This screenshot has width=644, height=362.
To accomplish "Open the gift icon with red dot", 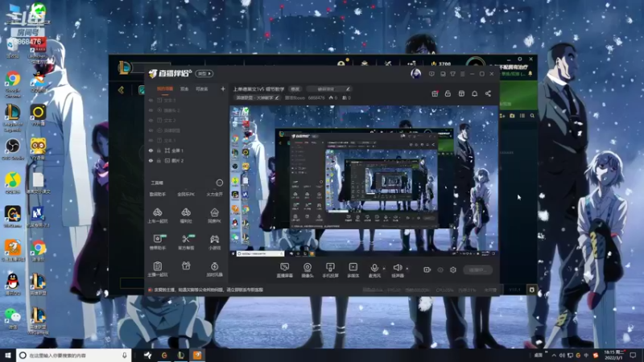I will coord(435,93).
